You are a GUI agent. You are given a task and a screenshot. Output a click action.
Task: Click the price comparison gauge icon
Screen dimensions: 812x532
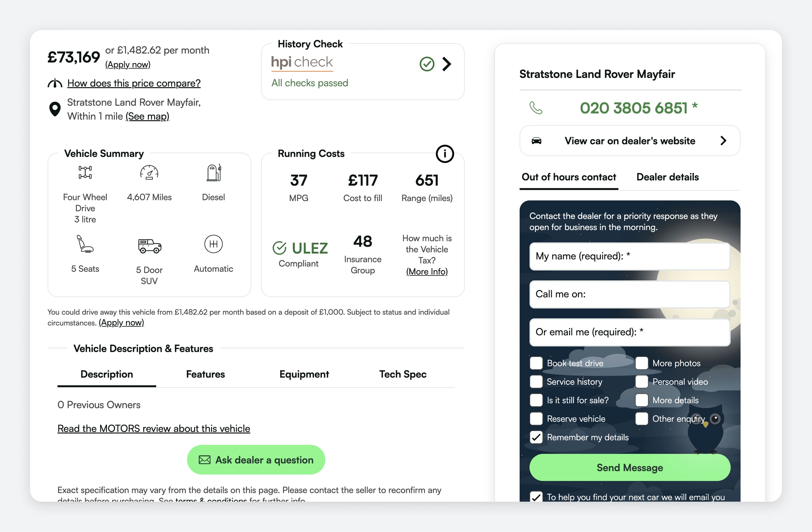pos(55,83)
